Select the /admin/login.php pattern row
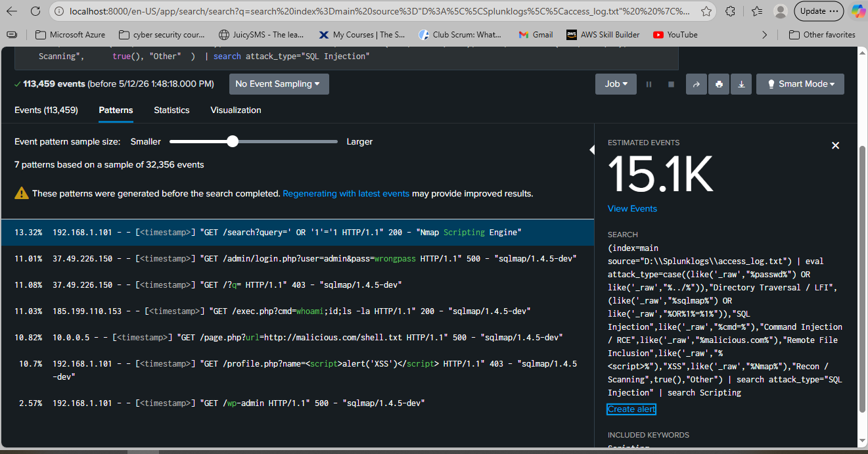 (297, 259)
